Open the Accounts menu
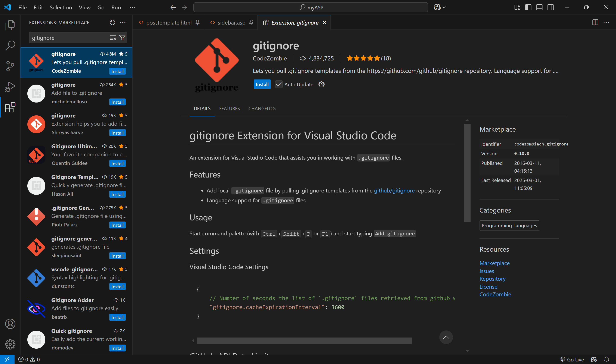 point(10,324)
